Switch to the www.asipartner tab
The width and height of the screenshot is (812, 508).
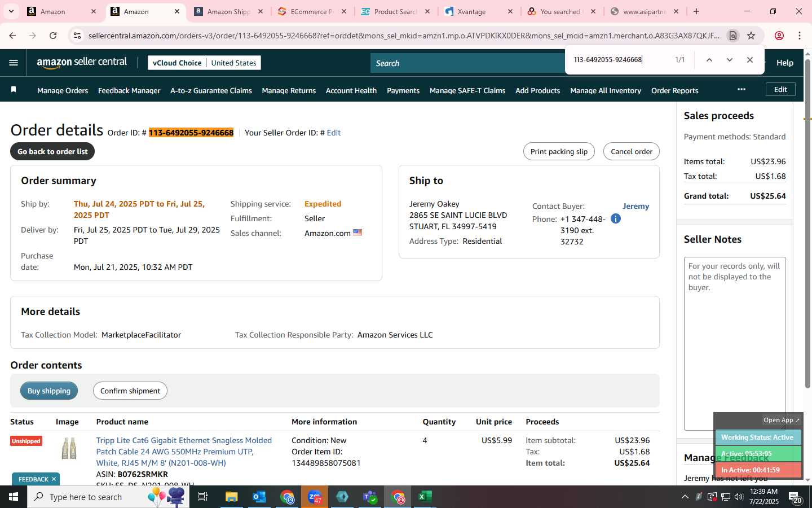pos(645,11)
